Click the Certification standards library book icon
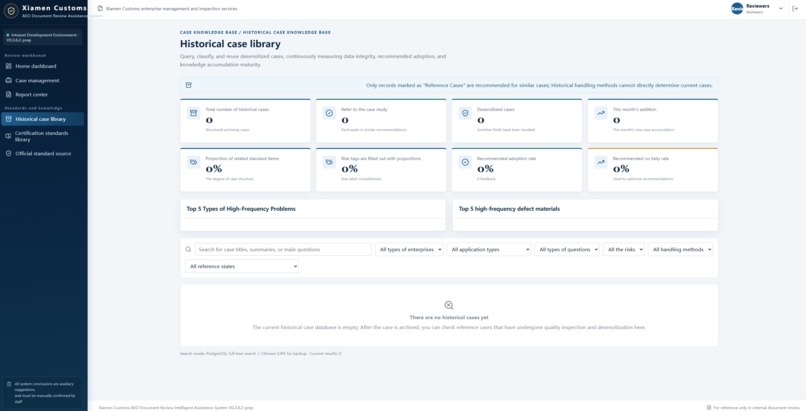This screenshot has height=411, width=806. (8, 136)
